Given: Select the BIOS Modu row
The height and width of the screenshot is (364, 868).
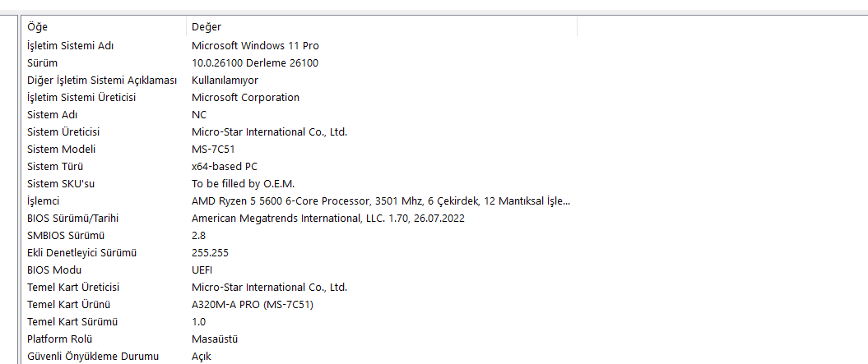Looking at the screenshot, I should coord(53,270).
